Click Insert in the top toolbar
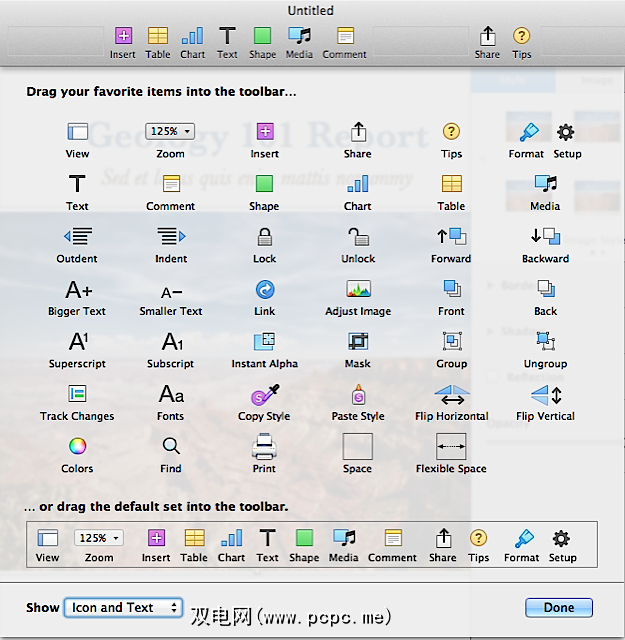Viewport: 625px width, 640px height. coord(123,37)
